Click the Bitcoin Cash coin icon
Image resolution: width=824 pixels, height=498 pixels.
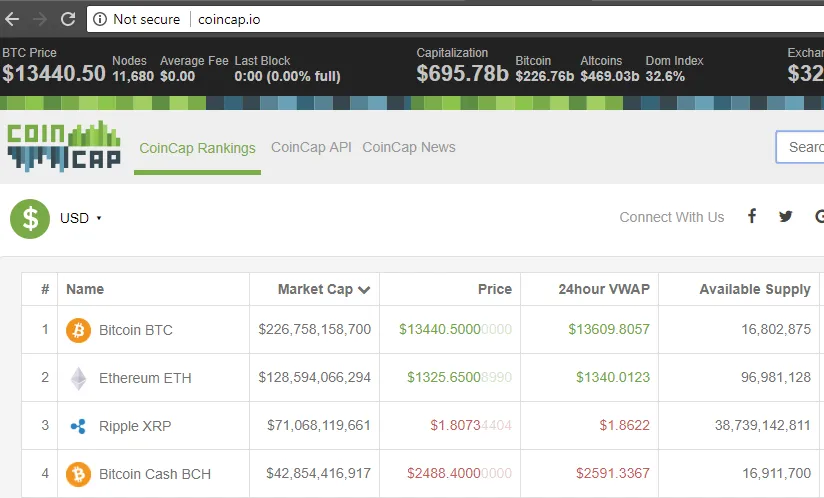78,474
